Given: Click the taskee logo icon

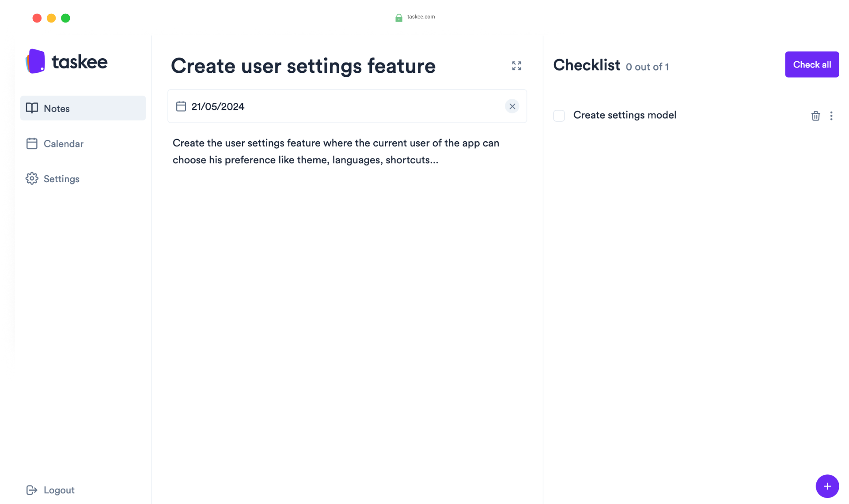Looking at the screenshot, I should coord(35,61).
